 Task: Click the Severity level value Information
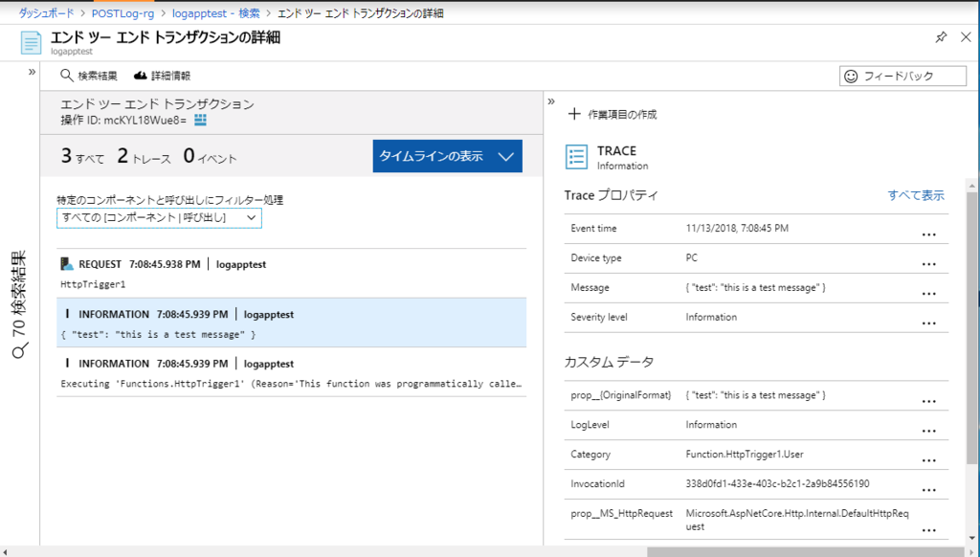[x=711, y=317]
